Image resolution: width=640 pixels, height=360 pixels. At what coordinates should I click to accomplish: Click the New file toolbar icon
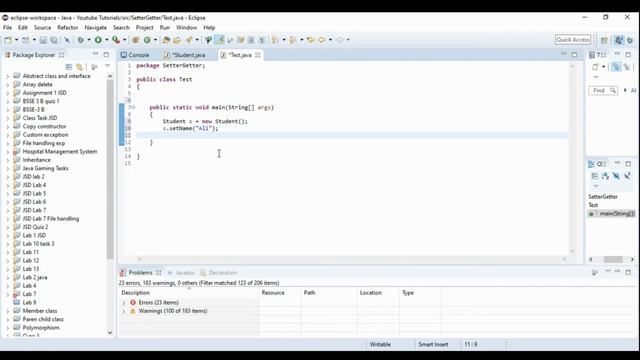point(8,40)
